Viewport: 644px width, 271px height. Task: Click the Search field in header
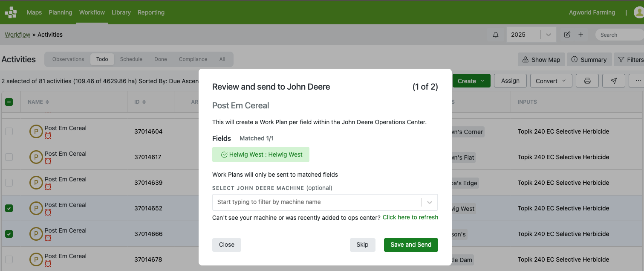point(620,35)
